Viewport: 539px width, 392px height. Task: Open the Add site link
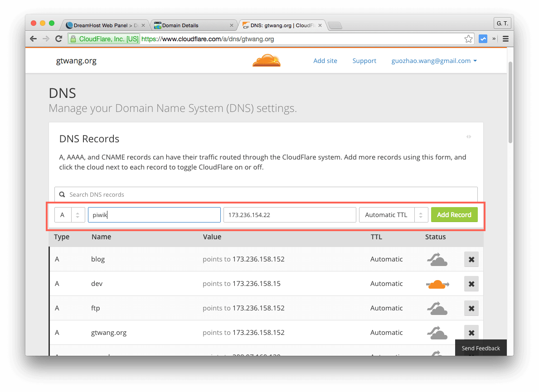click(325, 60)
